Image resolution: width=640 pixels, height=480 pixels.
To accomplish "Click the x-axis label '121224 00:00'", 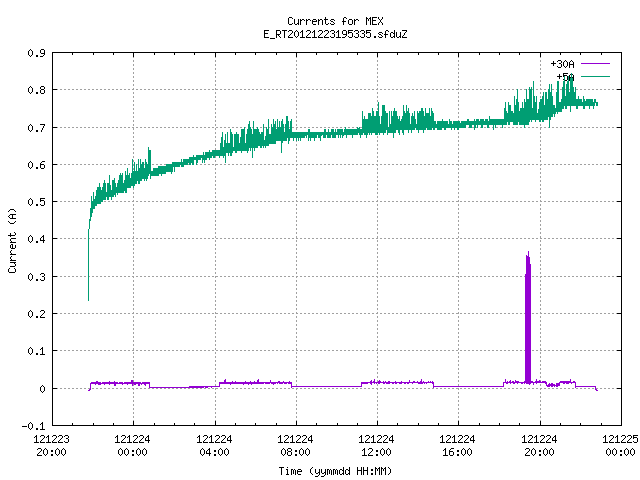I will (x=132, y=446).
